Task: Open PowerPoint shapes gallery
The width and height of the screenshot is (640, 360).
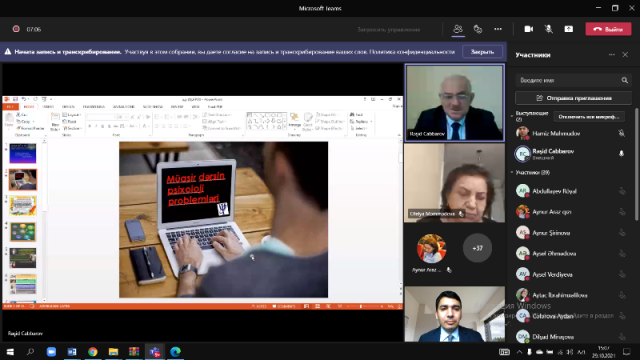Action: (x=266, y=121)
